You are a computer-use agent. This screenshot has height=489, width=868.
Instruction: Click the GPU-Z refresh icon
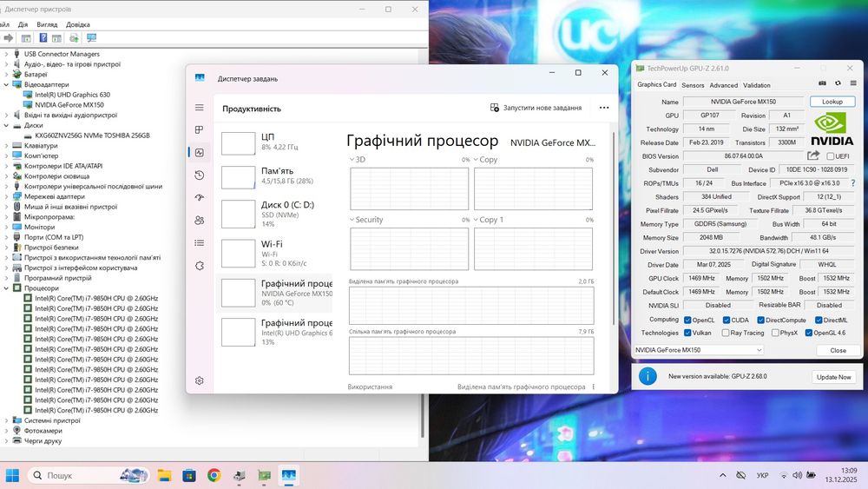click(x=838, y=83)
